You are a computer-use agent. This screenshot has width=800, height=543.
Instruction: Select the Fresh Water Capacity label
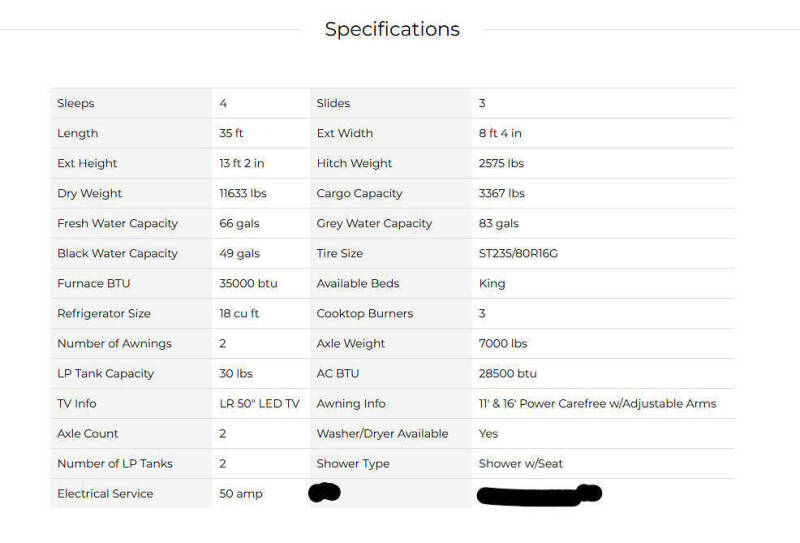click(x=117, y=224)
